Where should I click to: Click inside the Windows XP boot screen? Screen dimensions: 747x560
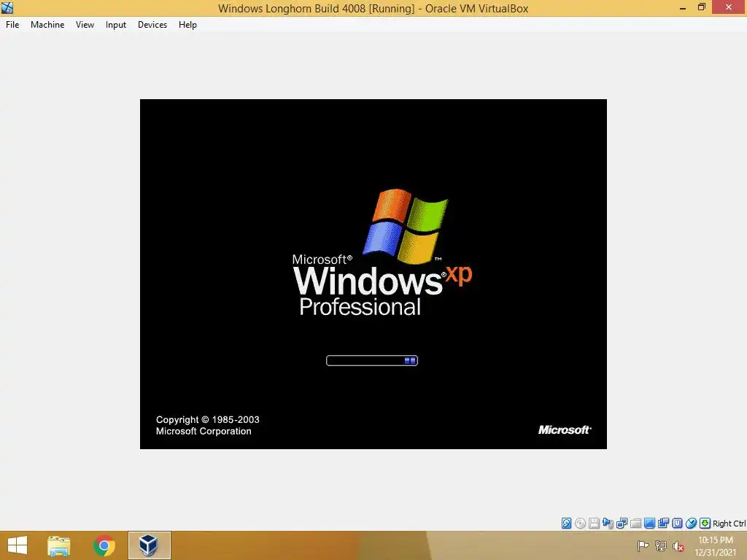[x=373, y=274]
